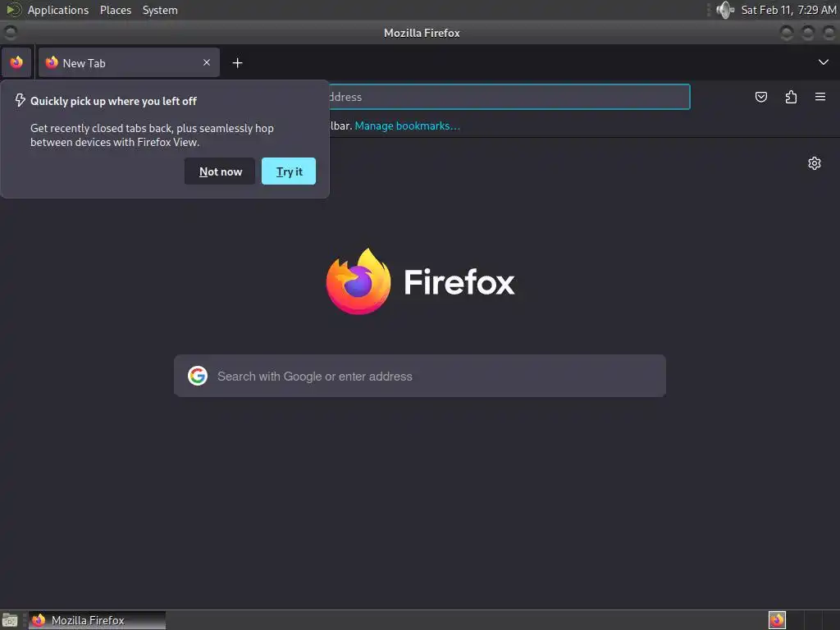
Task: Click the volume speaker icon in panel
Action: pos(725,10)
